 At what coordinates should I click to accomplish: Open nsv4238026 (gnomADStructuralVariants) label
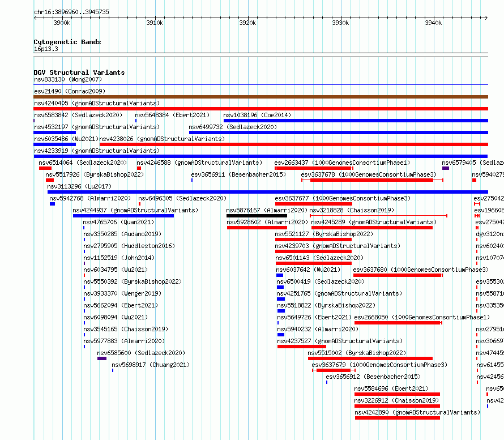(x=162, y=139)
